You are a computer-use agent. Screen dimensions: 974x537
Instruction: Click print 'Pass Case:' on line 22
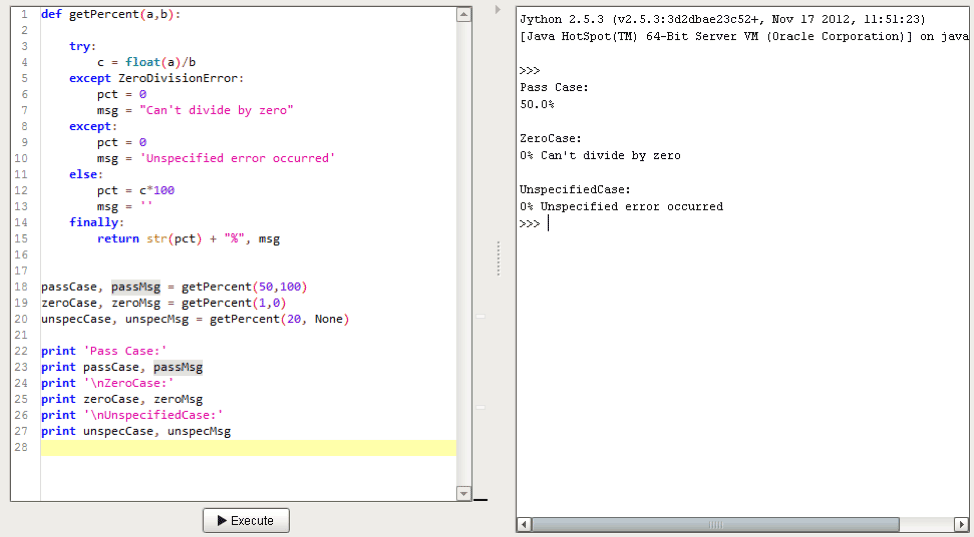click(x=104, y=351)
